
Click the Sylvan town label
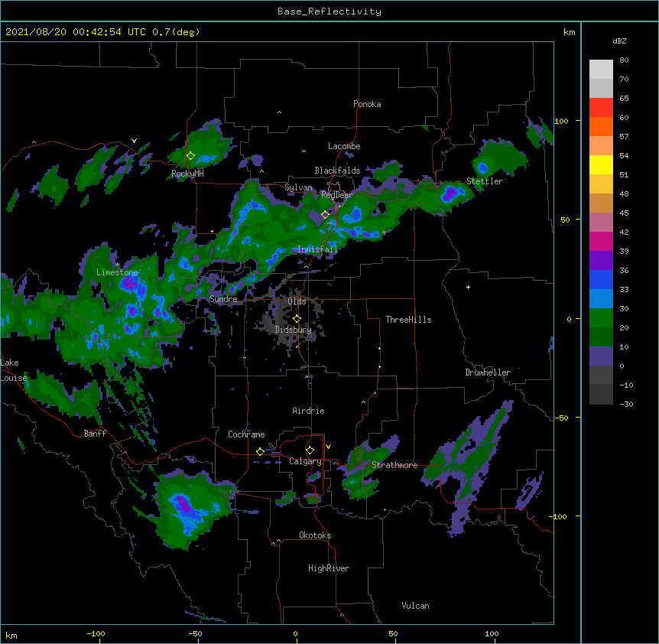coord(298,187)
